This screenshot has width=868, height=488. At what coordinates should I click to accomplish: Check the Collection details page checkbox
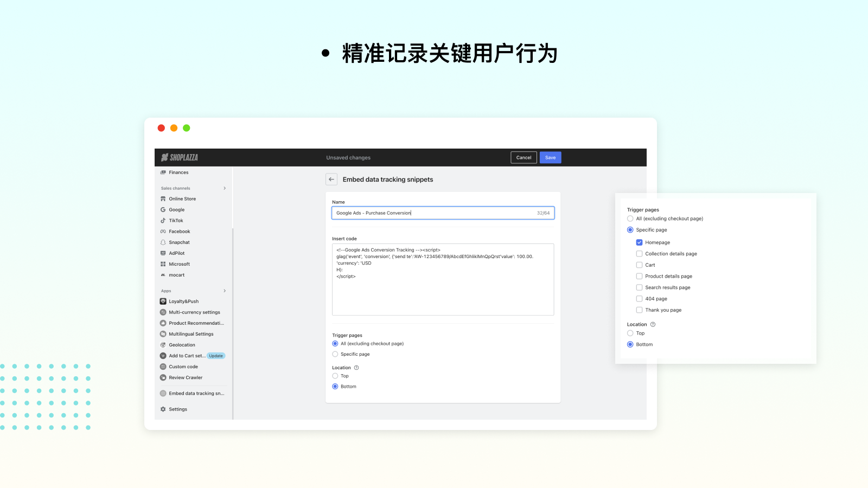tap(639, 254)
